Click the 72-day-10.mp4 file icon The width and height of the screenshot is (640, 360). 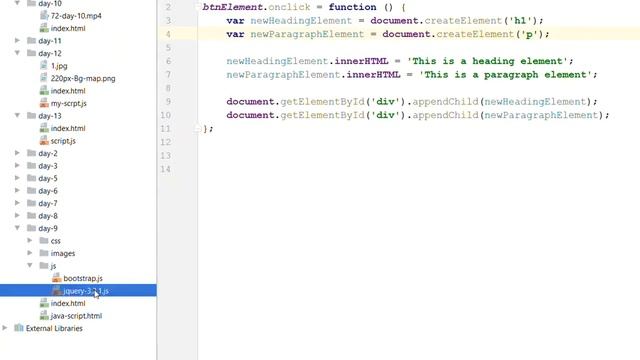44,16
